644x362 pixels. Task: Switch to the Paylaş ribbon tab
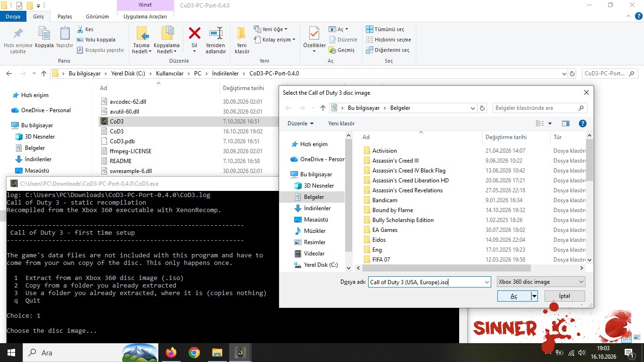pos(65,16)
